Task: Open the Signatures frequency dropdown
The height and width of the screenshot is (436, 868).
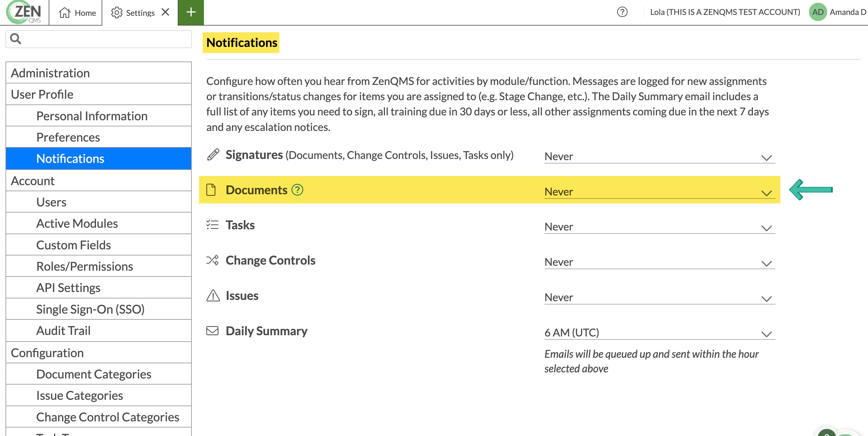Action: tap(660, 156)
